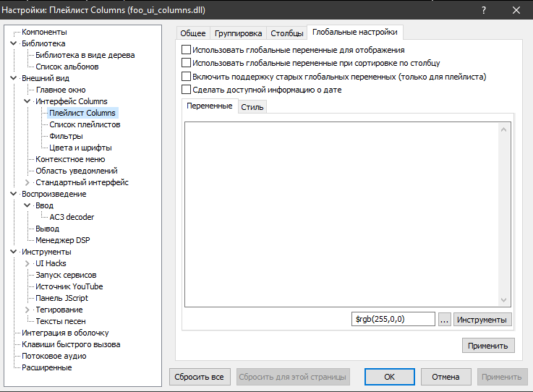Open the Столбцы tab

coord(286,33)
